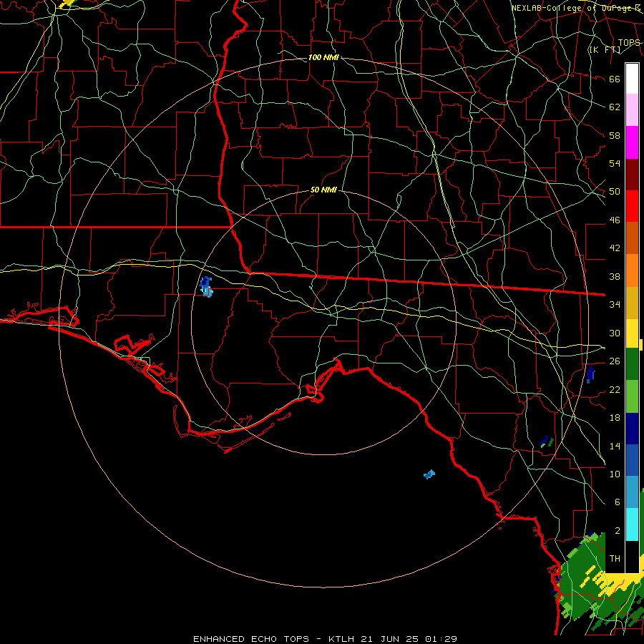This screenshot has height=644, width=644.
Task: Click the magenta swatch on the color scale
Action: pyautogui.click(x=632, y=142)
